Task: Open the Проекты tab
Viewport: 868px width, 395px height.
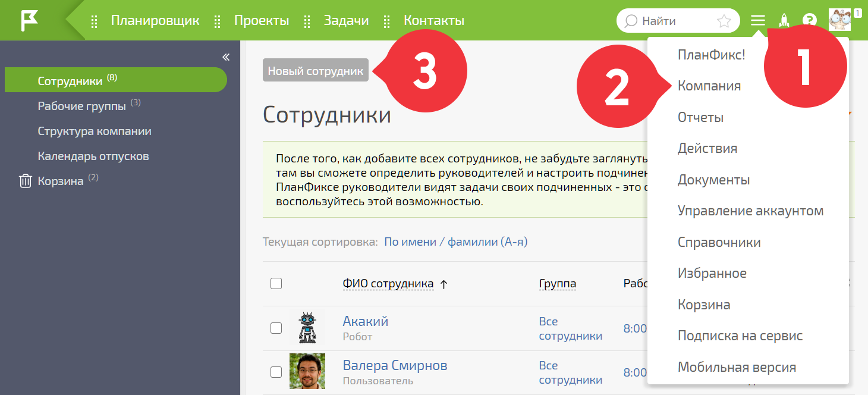Action: [262, 21]
